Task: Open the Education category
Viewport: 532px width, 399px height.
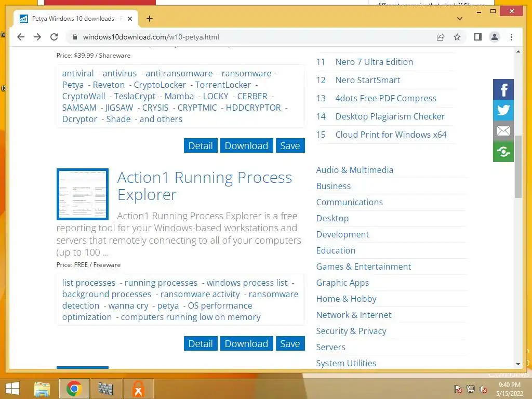Action: point(336,250)
